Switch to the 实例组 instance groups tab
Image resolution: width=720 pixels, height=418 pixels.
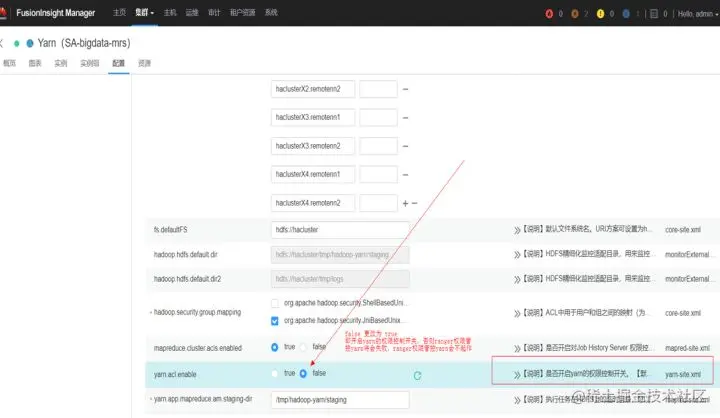coord(90,63)
